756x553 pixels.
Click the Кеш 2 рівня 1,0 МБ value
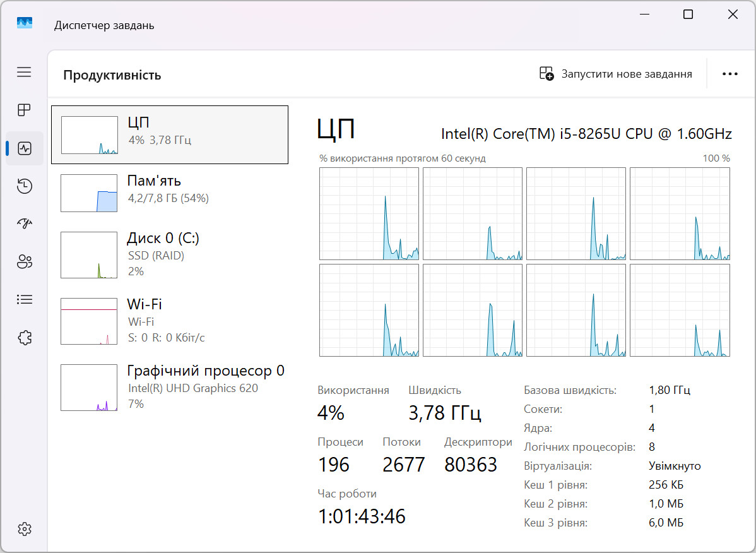pyautogui.click(x=666, y=504)
